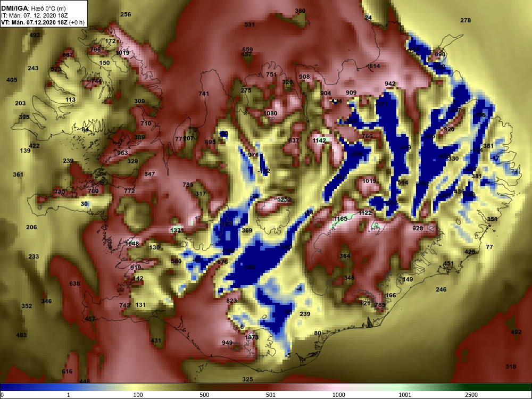Click the map value '431'
Screen dimensions: 532x399
pos(156,340)
